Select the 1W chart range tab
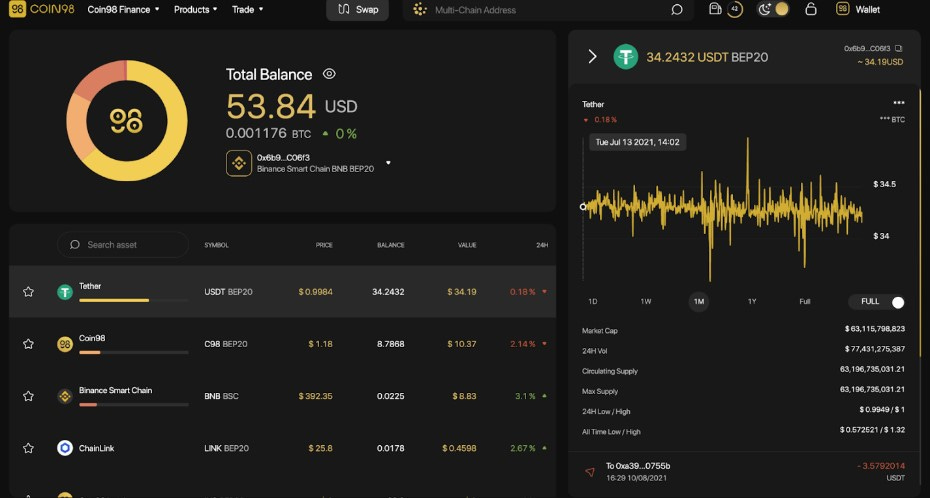930x498 pixels. pos(646,302)
